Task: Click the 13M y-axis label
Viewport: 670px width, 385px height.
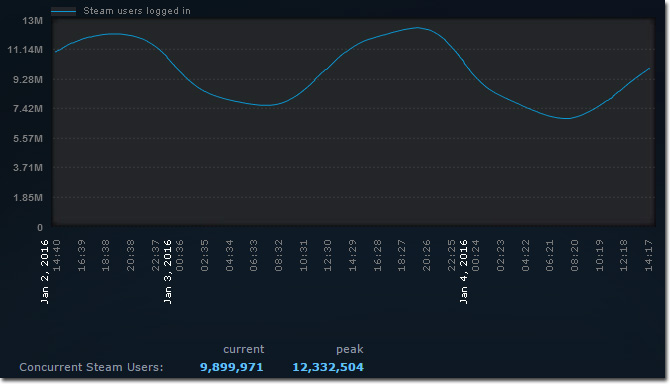Action: (32, 21)
